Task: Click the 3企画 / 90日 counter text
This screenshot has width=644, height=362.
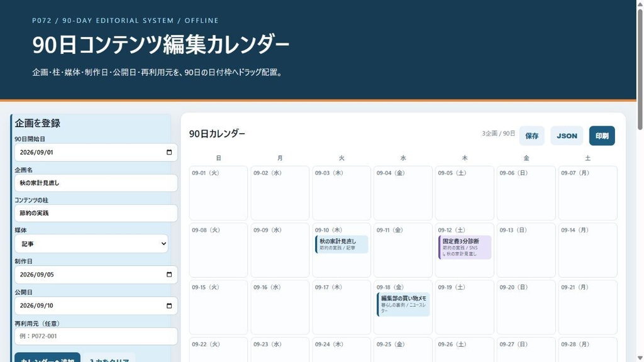Action: point(499,133)
